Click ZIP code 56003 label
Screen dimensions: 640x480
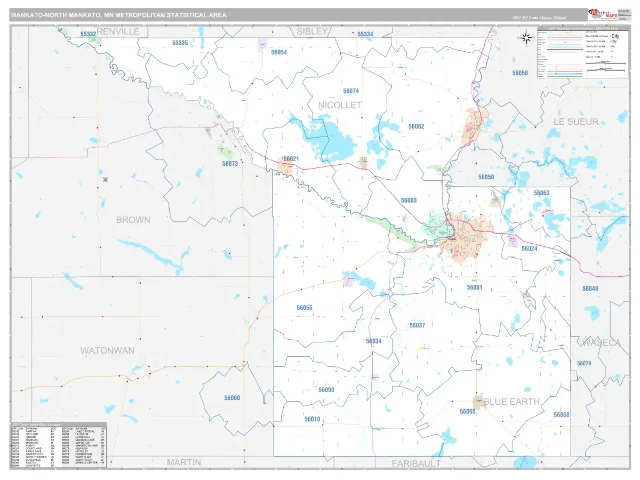[409, 201]
